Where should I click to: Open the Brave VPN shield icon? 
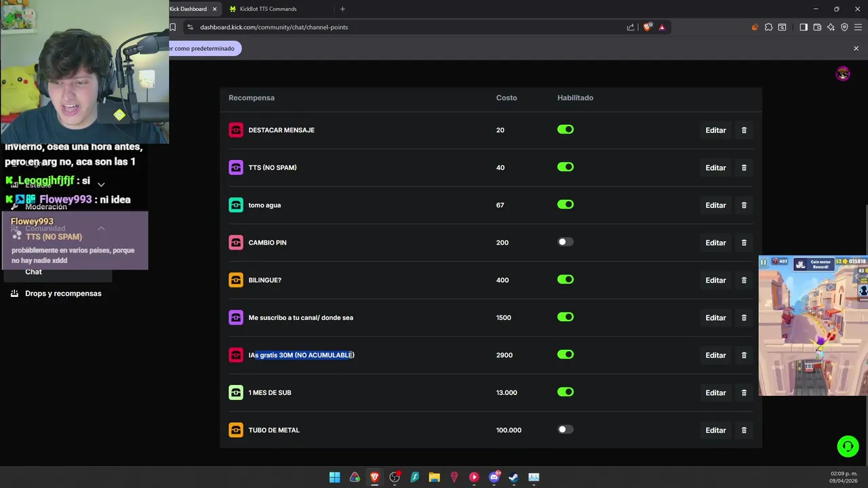pos(844,27)
